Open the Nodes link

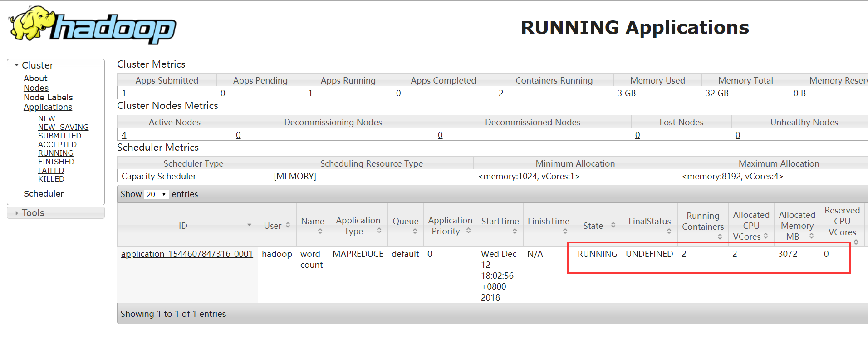tap(36, 88)
